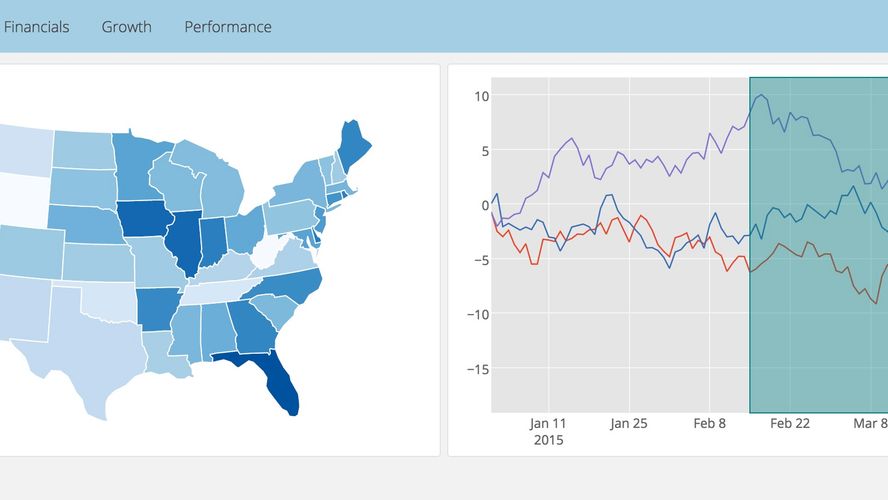This screenshot has width=888, height=500.
Task: Select Iowa on the map
Action: 143,218
